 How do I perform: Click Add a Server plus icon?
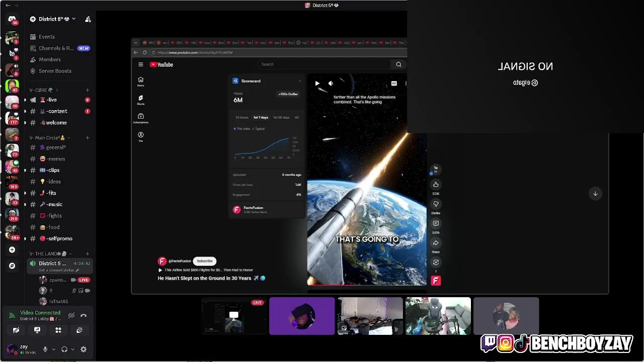point(12,249)
